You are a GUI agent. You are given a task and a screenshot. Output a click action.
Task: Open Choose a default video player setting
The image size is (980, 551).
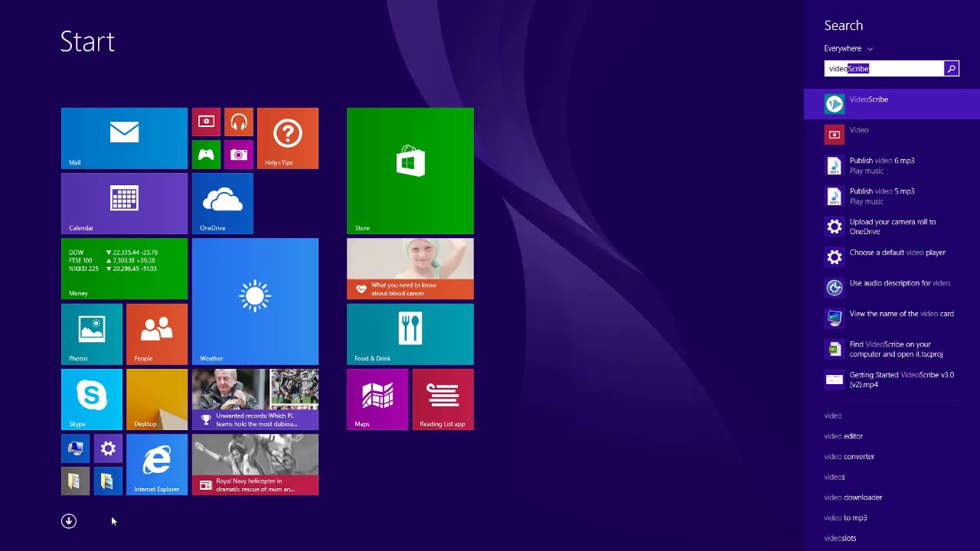pos(892,257)
